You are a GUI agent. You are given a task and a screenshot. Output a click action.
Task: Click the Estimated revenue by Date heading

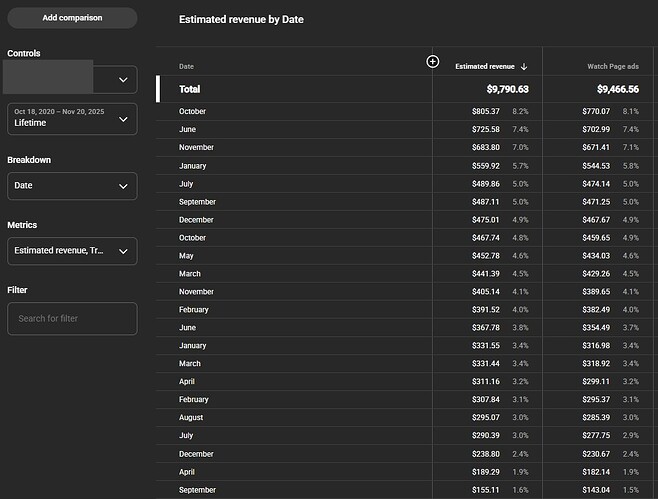(x=241, y=19)
